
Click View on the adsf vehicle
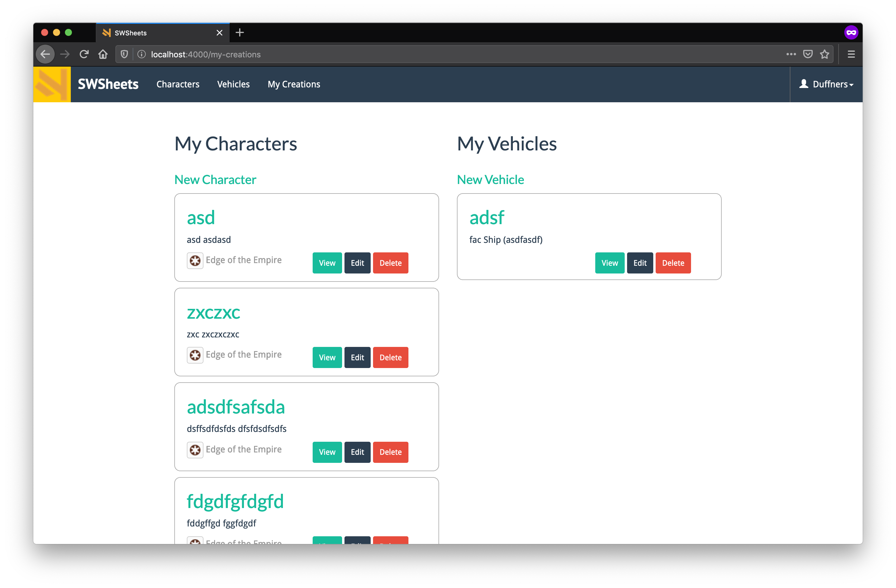tap(610, 262)
